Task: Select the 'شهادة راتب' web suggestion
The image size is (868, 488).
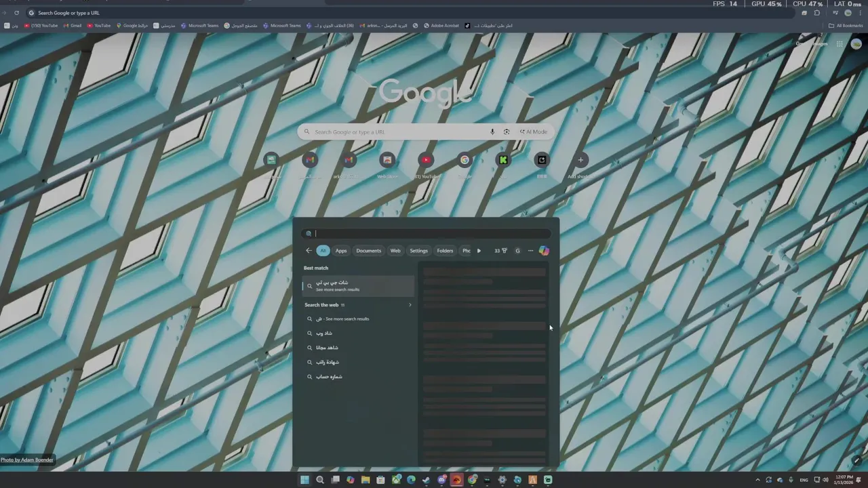Action: point(358,362)
